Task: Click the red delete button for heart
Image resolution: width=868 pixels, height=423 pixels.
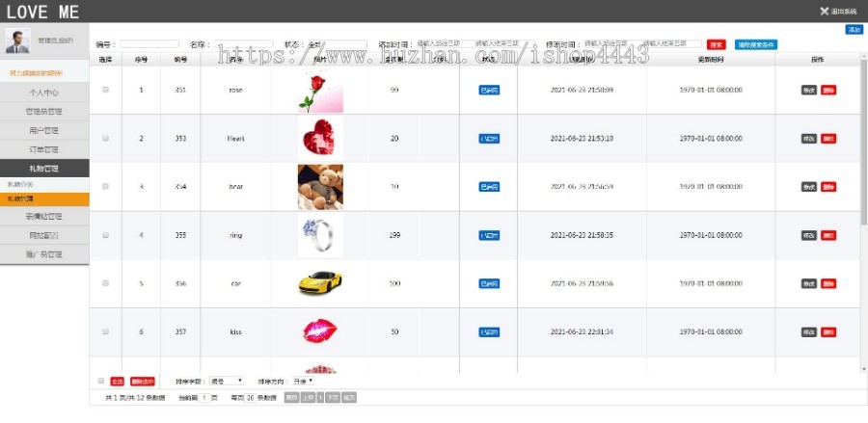Action: [x=828, y=139]
